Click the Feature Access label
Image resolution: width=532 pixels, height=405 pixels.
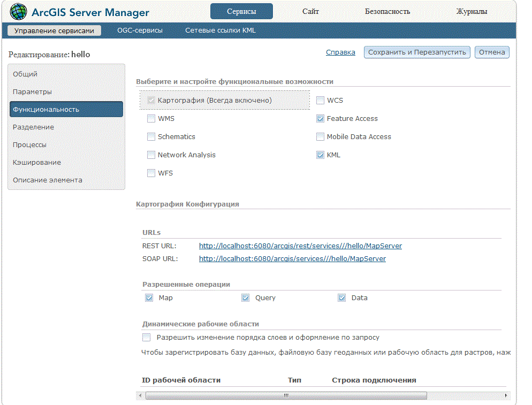point(352,119)
